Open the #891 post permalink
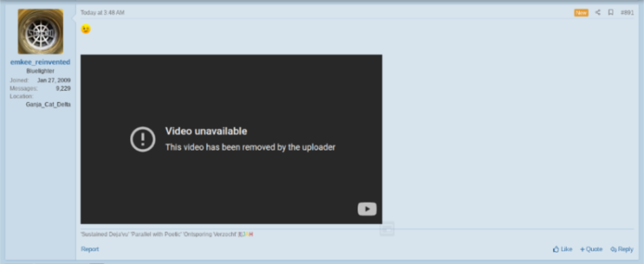Image resolution: width=644 pixels, height=264 pixels. coord(627,13)
